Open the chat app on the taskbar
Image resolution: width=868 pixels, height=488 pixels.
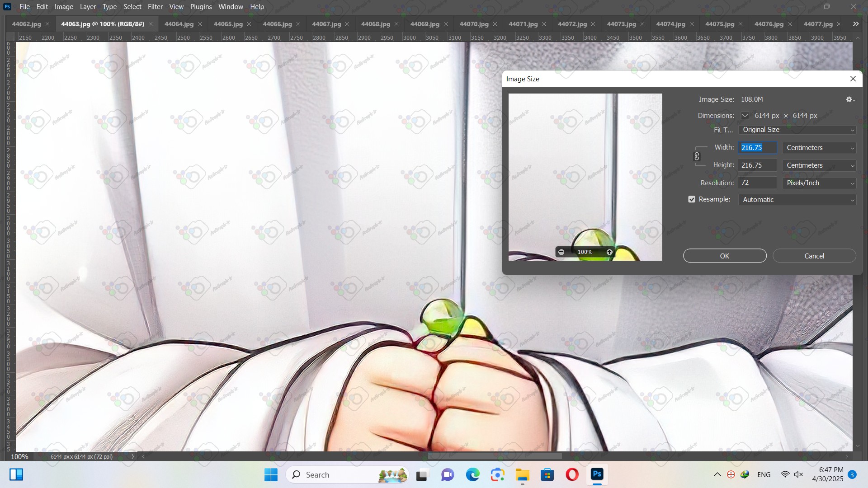(x=448, y=474)
